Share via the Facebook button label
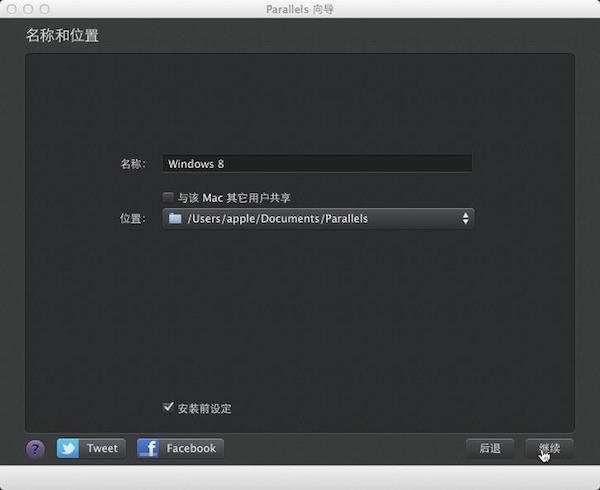 point(191,448)
